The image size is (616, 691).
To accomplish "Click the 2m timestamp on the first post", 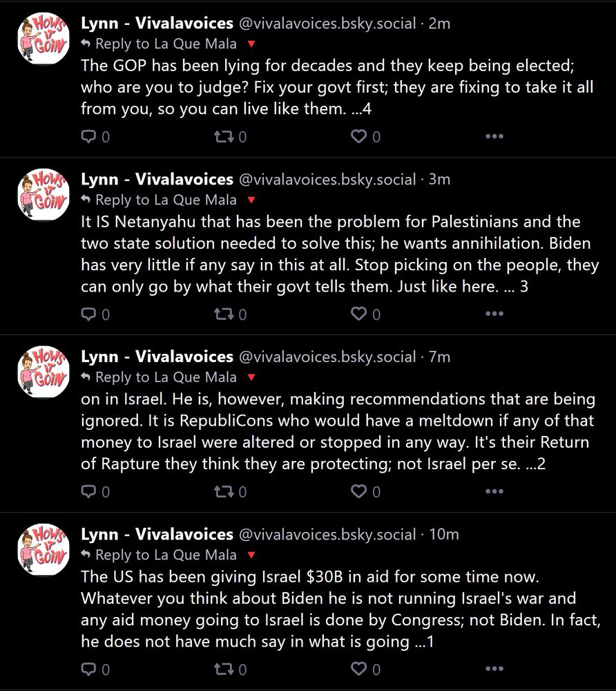I will pyautogui.click(x=439, y=23).
